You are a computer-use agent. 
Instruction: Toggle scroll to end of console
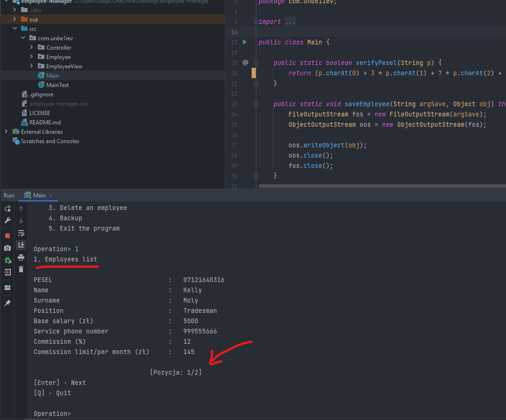(21, 245)
